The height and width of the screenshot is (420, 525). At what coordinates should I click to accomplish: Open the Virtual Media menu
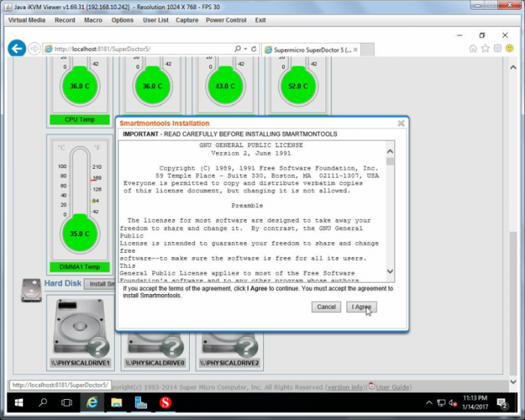point(26,20)
